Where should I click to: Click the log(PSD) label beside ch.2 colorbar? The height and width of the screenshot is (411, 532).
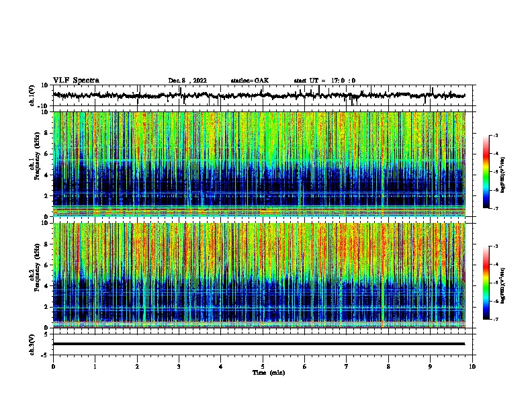click(503, 286)
